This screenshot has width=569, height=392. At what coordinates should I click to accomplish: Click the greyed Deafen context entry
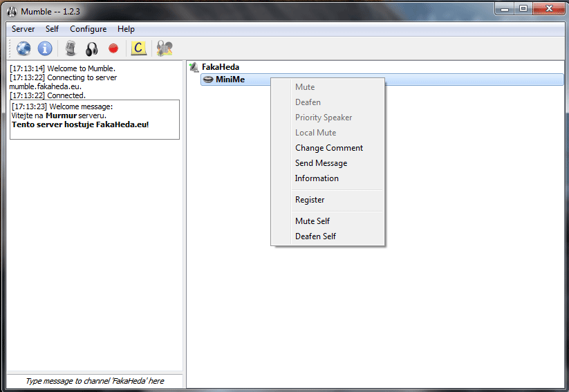click(x=308, y=102)
